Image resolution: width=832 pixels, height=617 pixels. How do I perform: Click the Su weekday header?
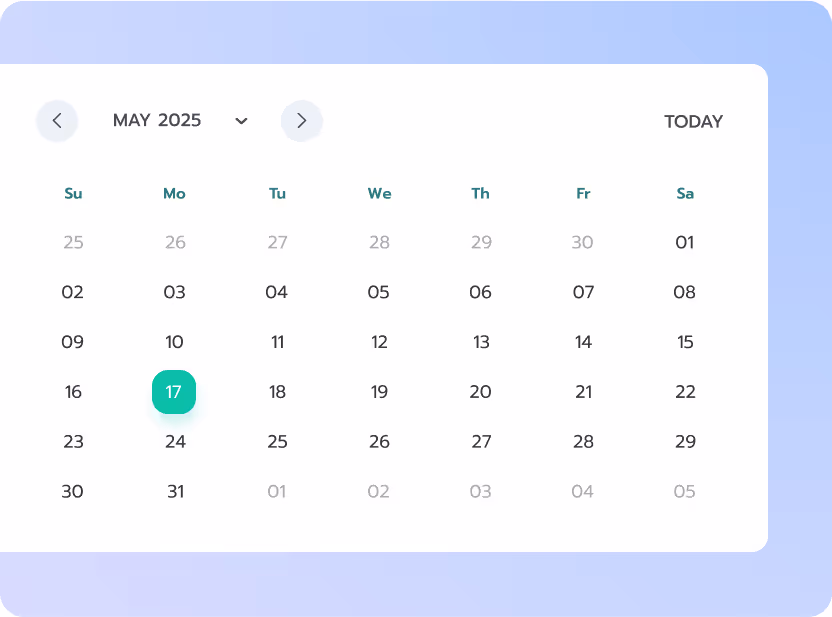[73, 194]
